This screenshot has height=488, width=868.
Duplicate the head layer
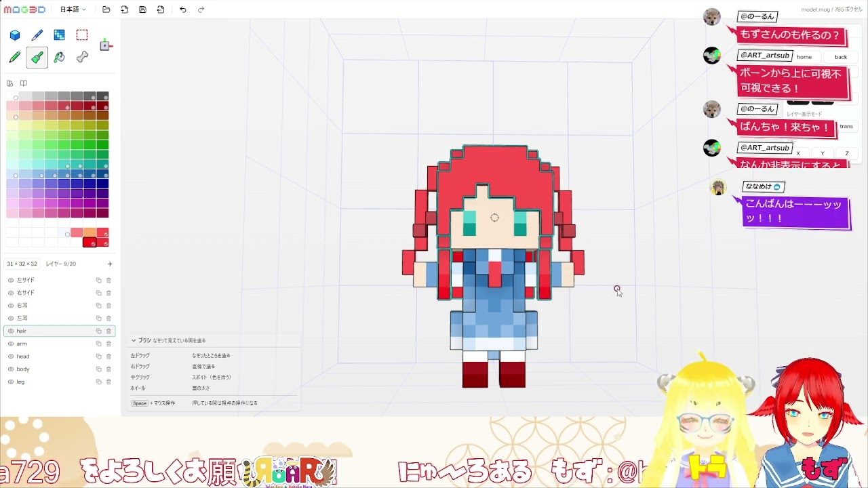(98, 357)
